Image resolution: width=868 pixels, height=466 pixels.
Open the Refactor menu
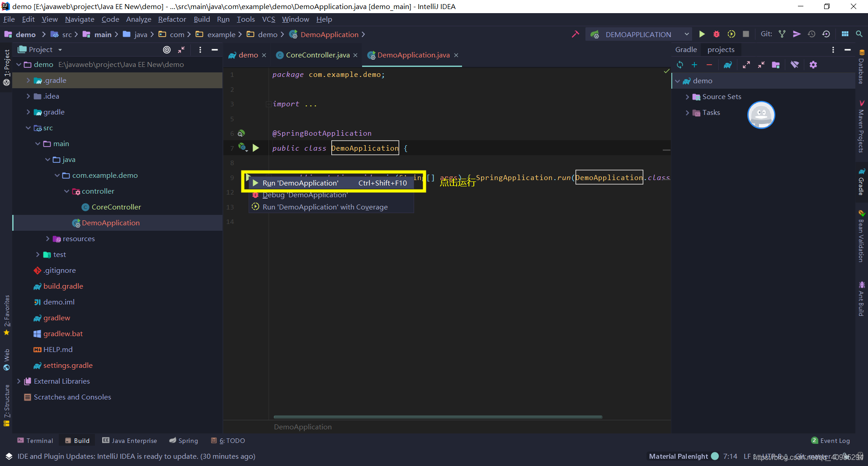172,19
